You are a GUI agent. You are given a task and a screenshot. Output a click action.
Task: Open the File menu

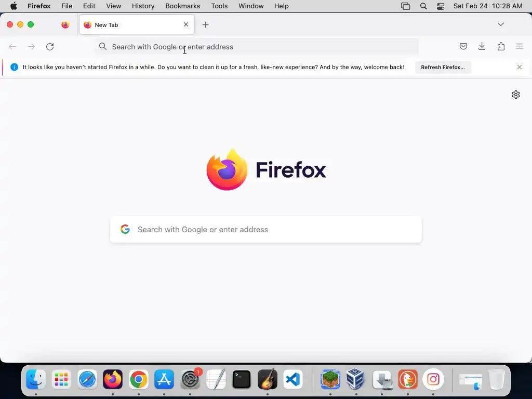click(x=67, y=6)
